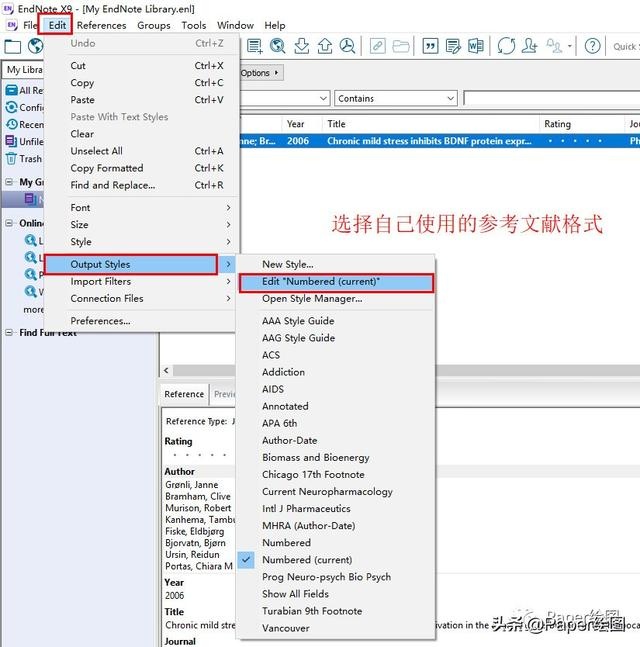640x647 pixels.
Task: Click the magnifier-globe Online Search toolbar icon
Action: [278, 46]
